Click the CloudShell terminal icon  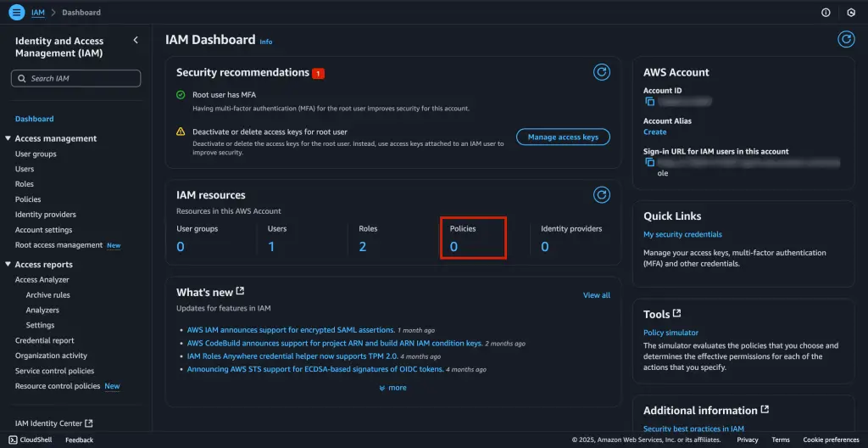pos(13,440)
